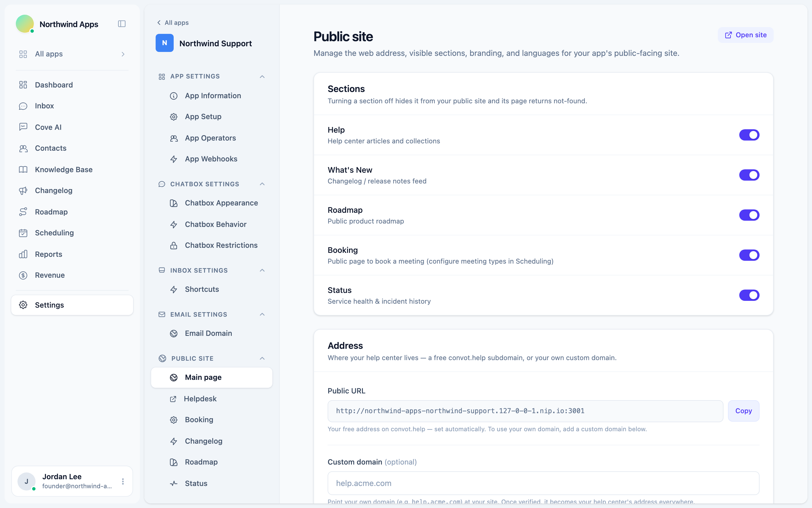Click the Scheduling calendar icon
The image size is (812, 508).
pyautogui.click(x=23, y=233)
